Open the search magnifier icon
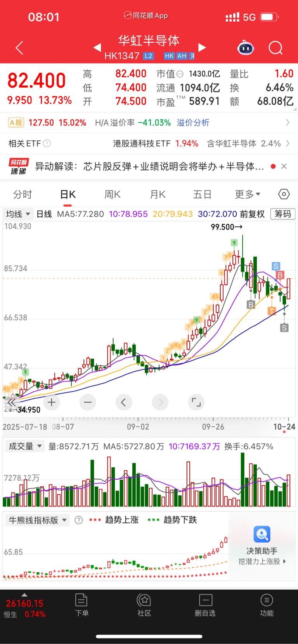 pyautogui.click(x=276, y=48)
